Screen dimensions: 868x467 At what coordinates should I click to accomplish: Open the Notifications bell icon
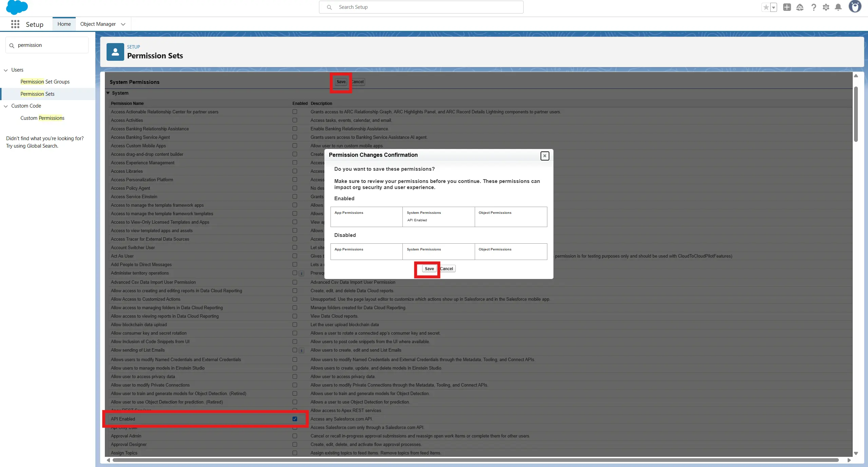point(838,7)
